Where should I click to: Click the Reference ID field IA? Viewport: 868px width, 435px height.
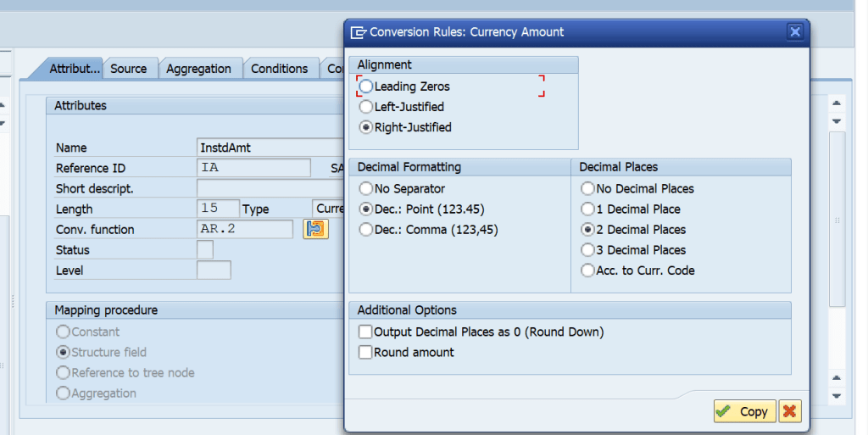click(253, 168)
